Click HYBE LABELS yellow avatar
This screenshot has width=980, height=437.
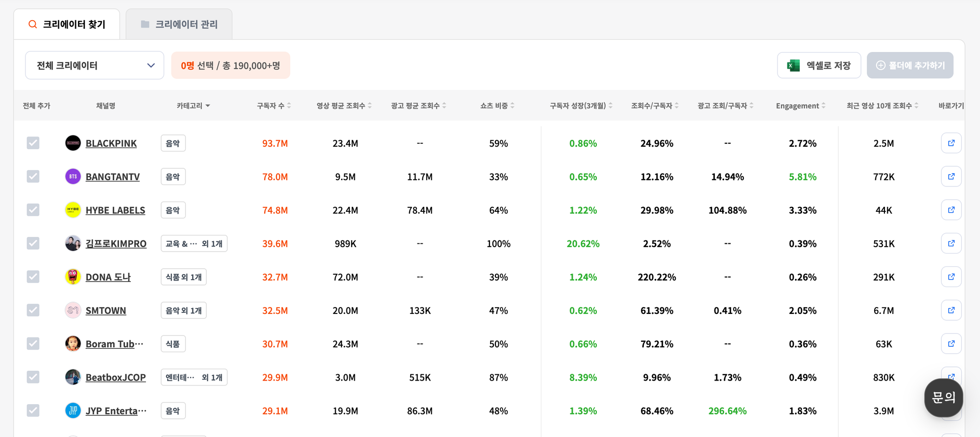73,210
